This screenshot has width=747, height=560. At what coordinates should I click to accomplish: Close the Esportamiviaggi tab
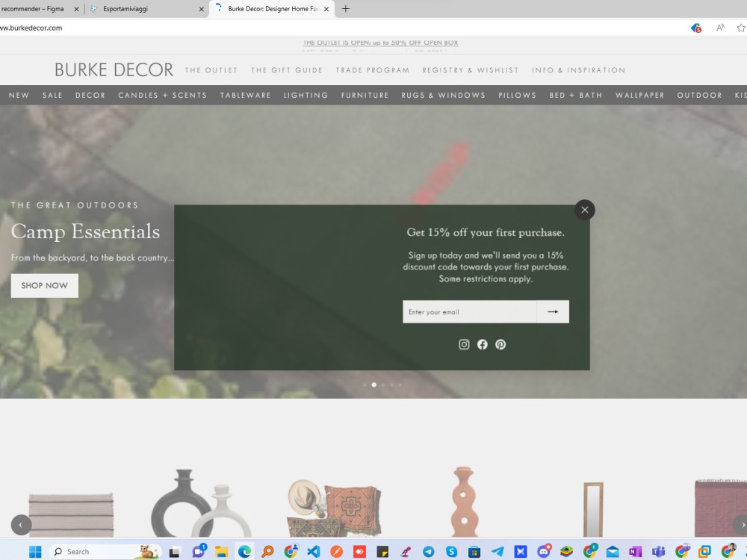201,9
